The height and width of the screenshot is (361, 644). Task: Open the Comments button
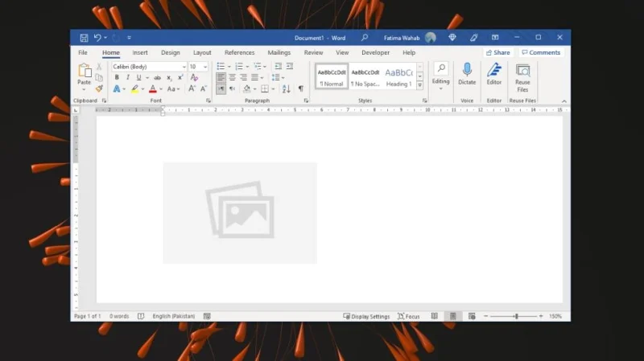tap(541, 52)
